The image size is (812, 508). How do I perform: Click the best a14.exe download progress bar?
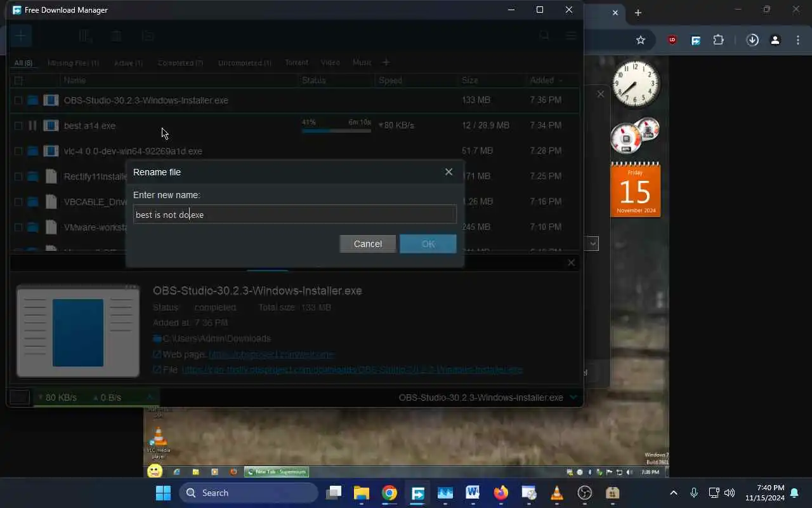pyautogui.click(x=336, y=131)
